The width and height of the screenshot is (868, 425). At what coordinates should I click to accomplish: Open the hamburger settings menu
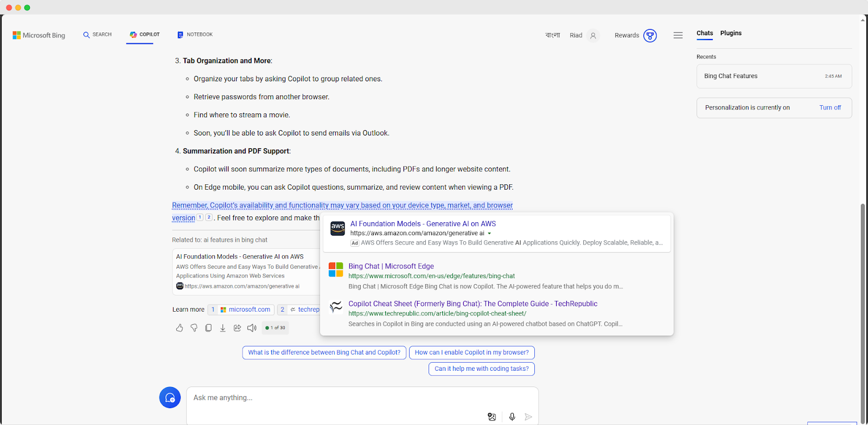click(678, 35)
